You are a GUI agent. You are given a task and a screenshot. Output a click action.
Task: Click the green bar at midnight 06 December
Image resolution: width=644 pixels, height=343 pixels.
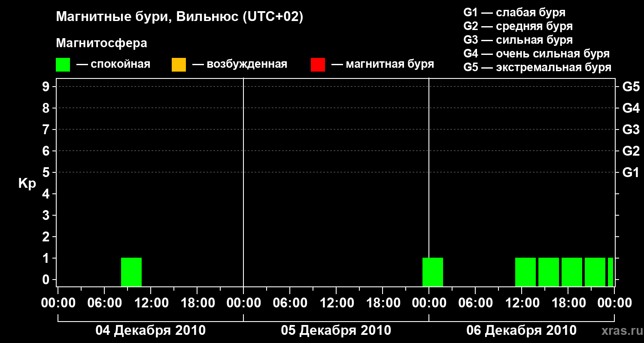(433, 272)
